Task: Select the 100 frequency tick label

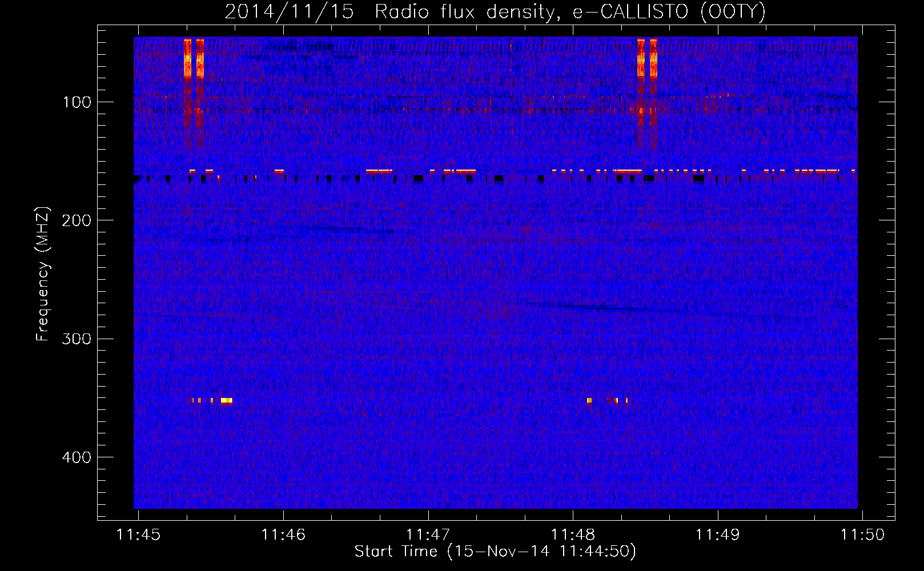Action: tap(77, 102)
